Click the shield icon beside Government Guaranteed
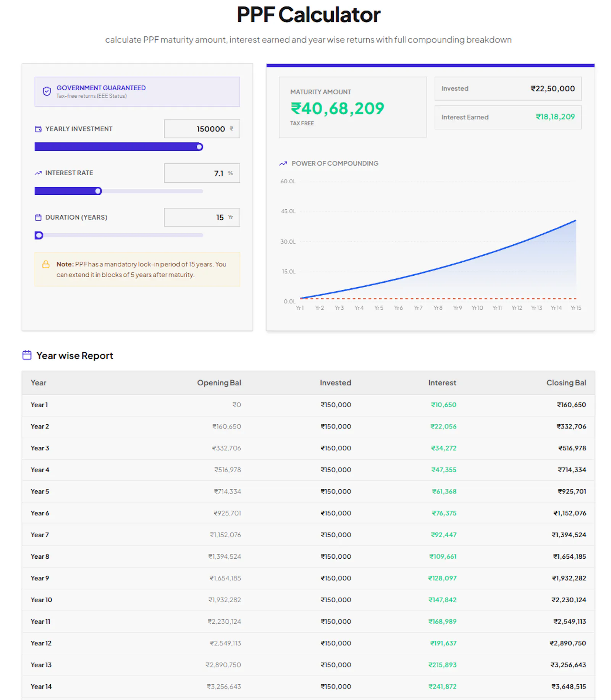The height and width of the screenshot is (700, 611). click(x=47, y=91)
